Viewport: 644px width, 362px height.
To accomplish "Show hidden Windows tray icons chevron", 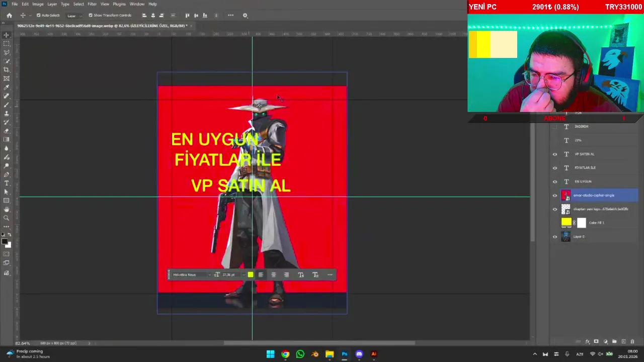I will (535, 354).
